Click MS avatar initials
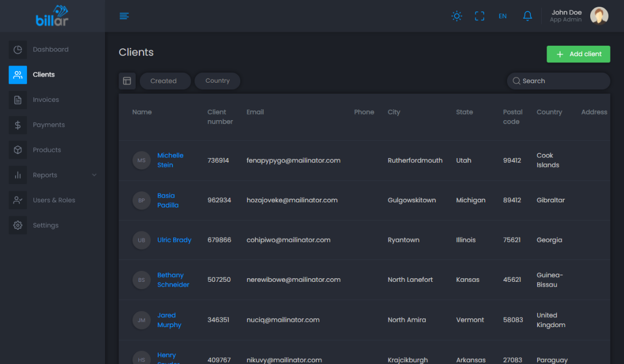 click(x=141, y=161)
